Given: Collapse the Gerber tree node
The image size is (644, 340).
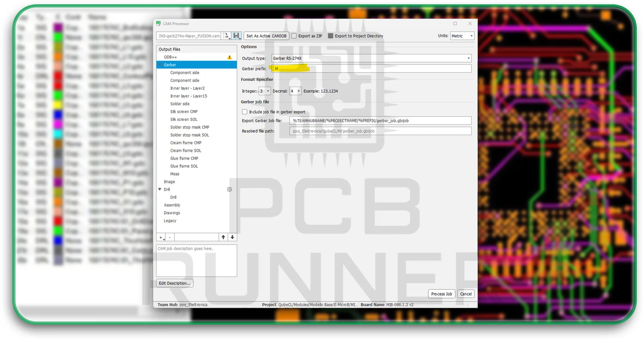Looking at the screenshot, I should (160, 65).
